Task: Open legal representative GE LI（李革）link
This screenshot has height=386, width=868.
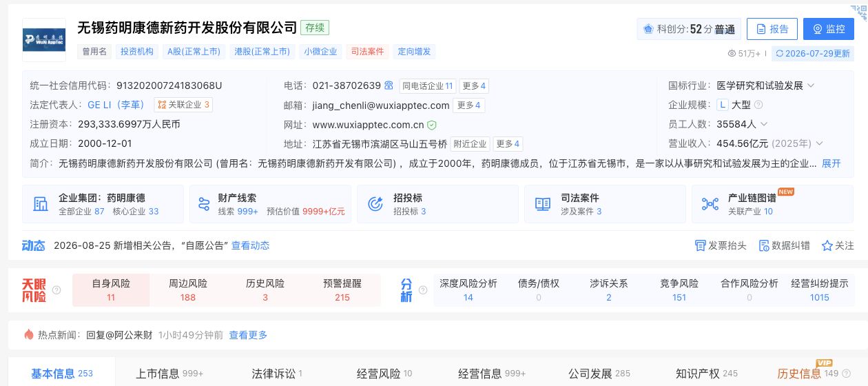Action: 116,105
